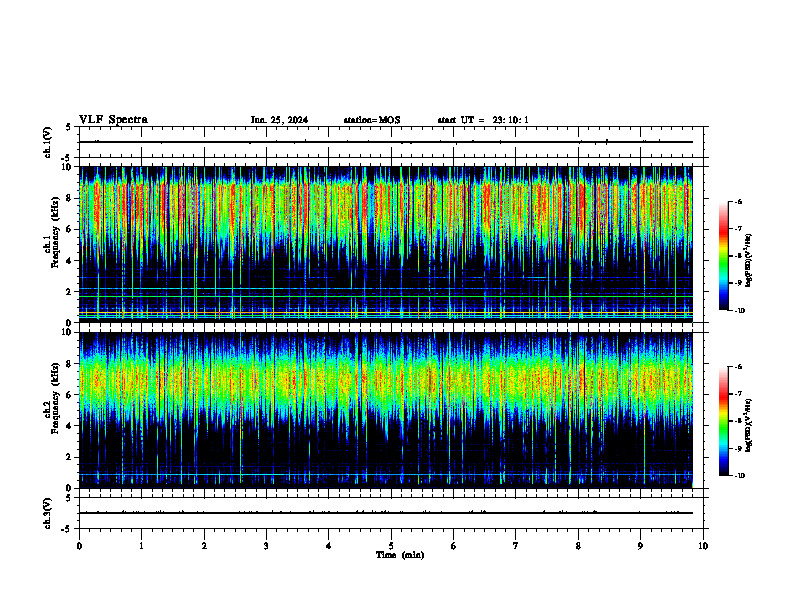Click the "-7" label on ch.2 colorbar

tap(738, 394)
